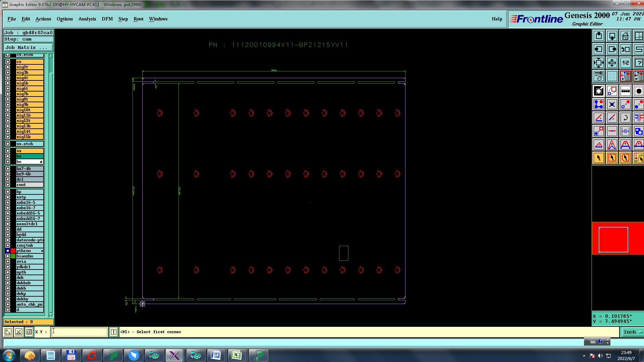Open the DFM menu
This screenshot has width=644, height=362.
107,19
